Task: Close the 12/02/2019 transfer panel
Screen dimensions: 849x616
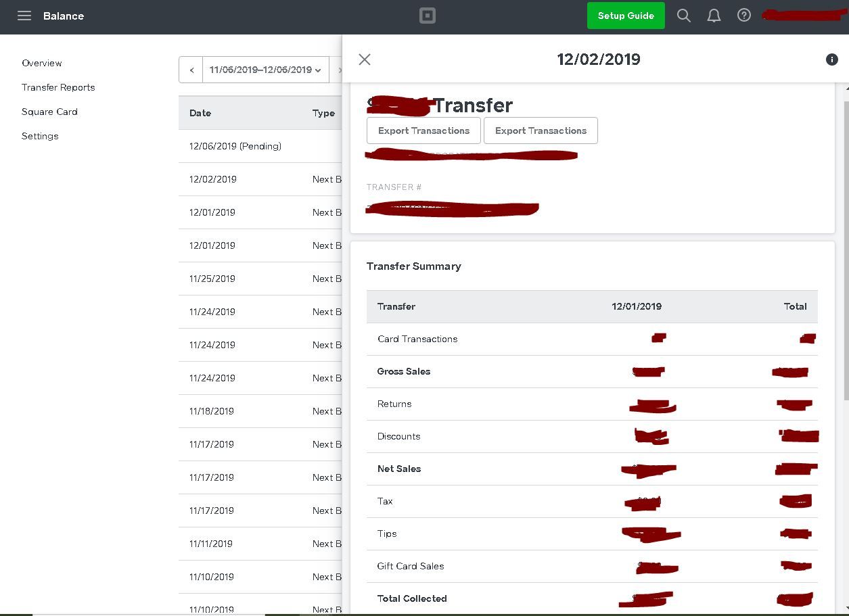Action: (365, 60)
